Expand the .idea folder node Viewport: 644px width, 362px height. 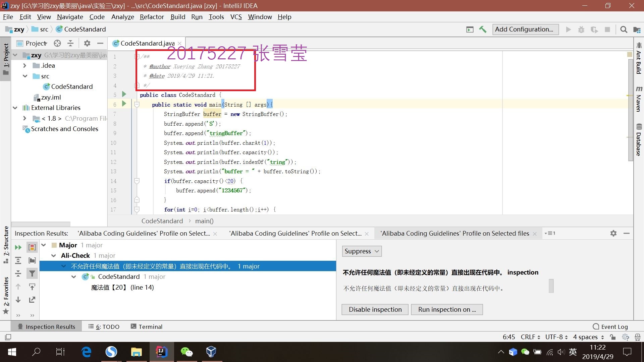(x=24, y=66)
